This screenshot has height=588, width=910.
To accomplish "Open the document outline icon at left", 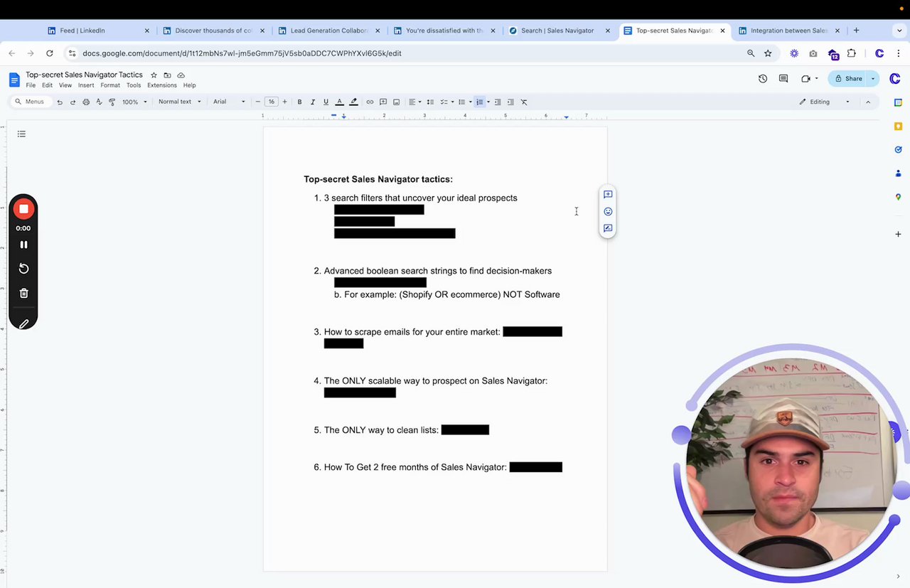I will [21, 134].
